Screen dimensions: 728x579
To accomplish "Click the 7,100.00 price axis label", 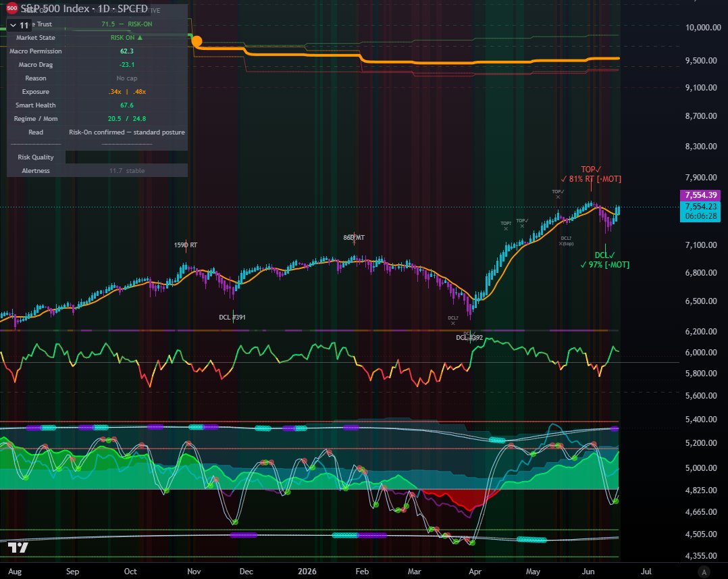I will [701, 245].
